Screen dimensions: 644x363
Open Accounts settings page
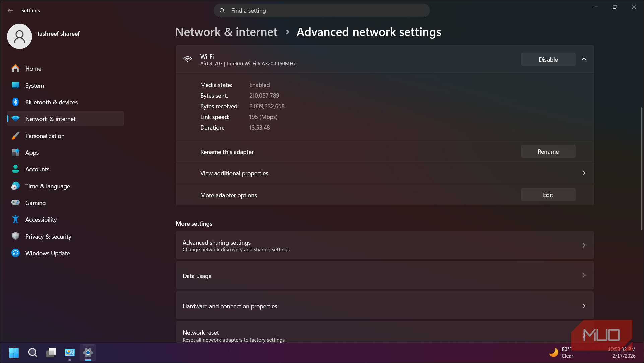click(65, 169)
